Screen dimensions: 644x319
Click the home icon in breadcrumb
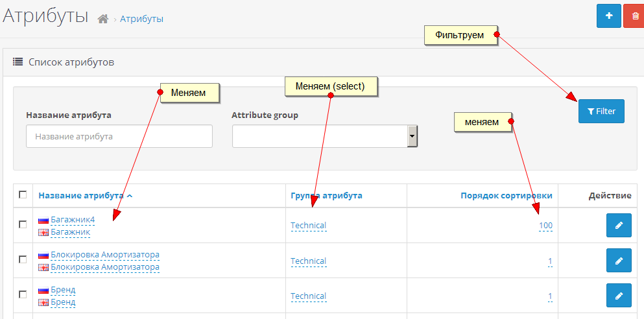tap(102, 19)
